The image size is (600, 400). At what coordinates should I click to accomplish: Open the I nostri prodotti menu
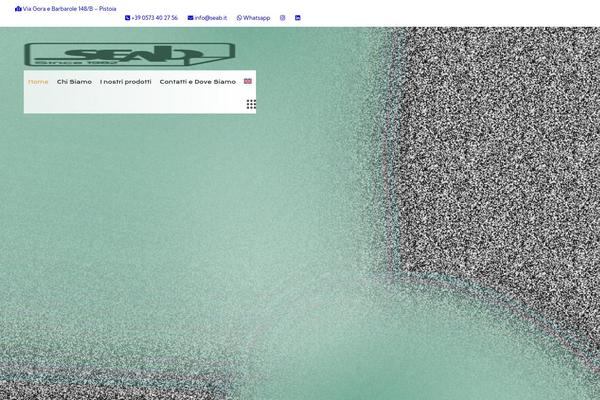(126, 82)
